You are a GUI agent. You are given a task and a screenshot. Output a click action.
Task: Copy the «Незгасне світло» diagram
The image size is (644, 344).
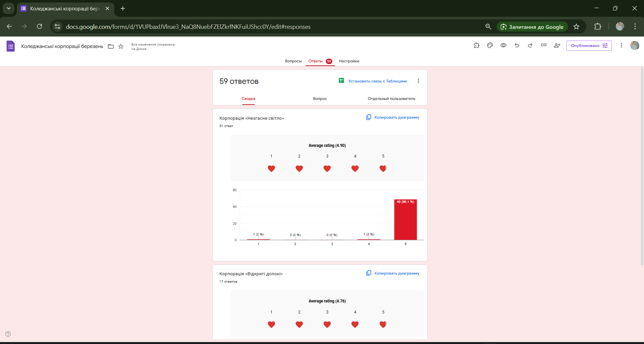[x=393, y=117]
